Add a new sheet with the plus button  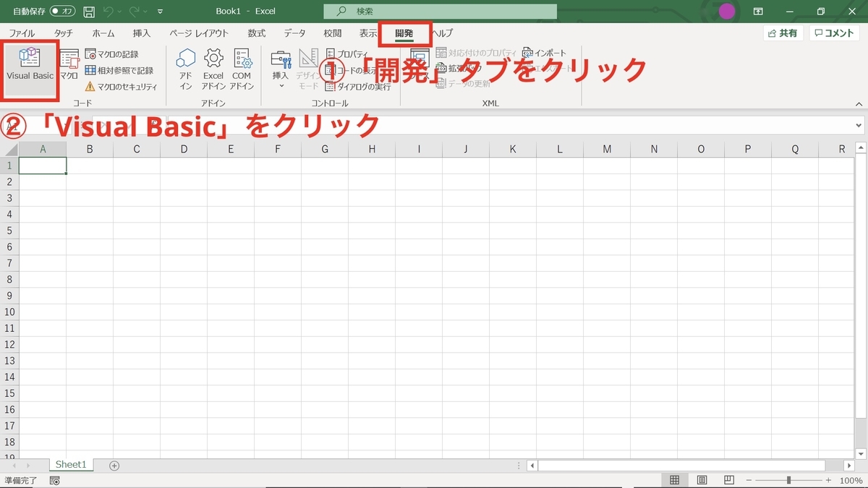(x=114, y=466)
